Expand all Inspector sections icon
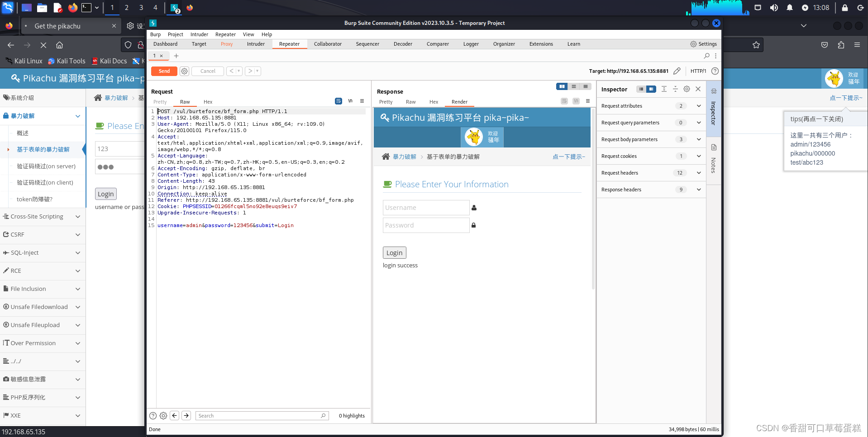868x437 pixels. (x=664, y=89)
